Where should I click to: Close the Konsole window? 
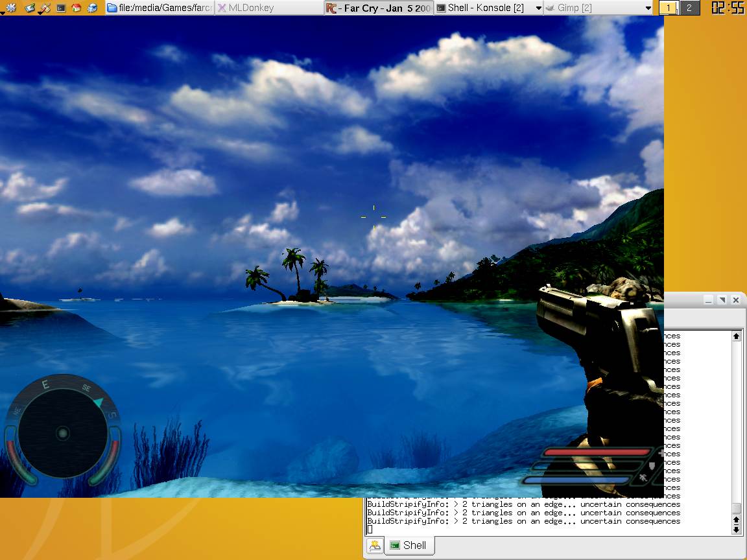point(736,299)
